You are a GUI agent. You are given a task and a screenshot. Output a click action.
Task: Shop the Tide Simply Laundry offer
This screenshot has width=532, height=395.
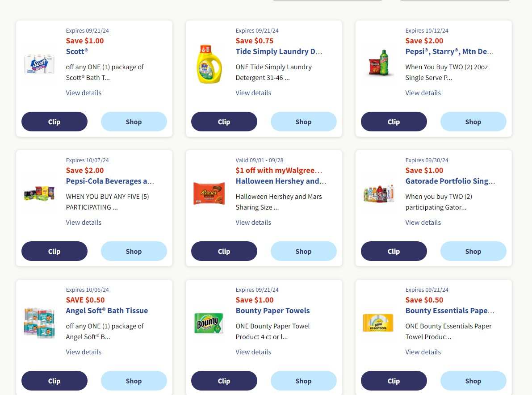(x=303, y=122)
